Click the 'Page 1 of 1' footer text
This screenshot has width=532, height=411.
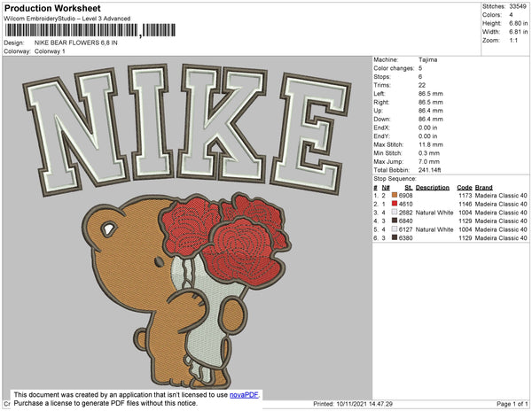512,404
